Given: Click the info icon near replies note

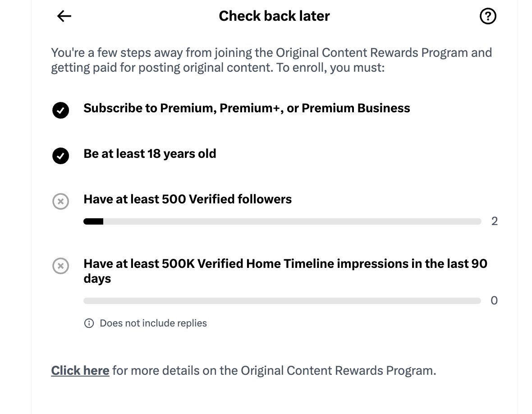Looking at the screenshot, I should click(x=89, y=323).
